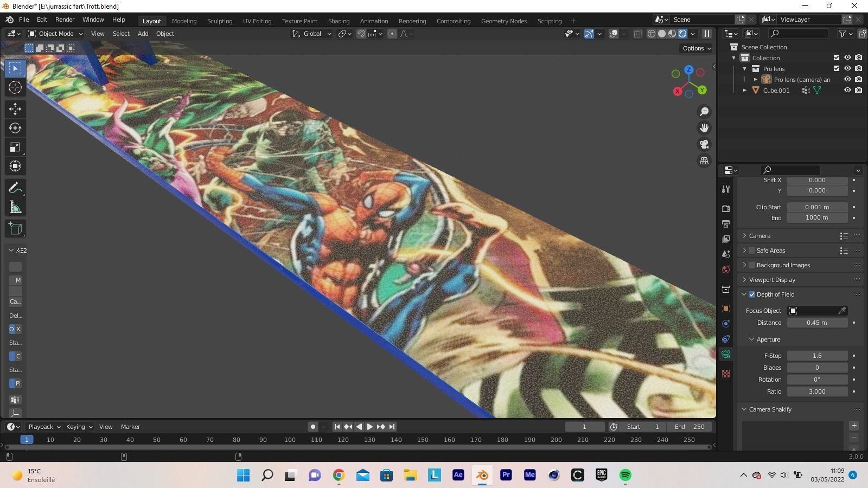The width and height of the screenshot is (868, 488).
Task: Click the aperture Ratio value slider
Action: 817,391
